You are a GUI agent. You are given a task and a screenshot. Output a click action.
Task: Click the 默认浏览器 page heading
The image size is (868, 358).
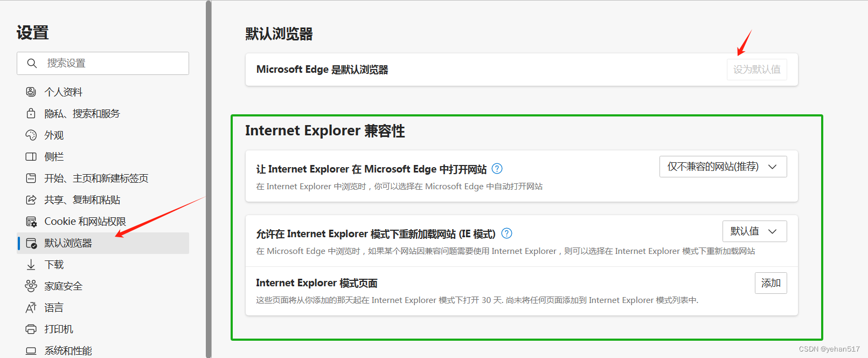[279, 34]
